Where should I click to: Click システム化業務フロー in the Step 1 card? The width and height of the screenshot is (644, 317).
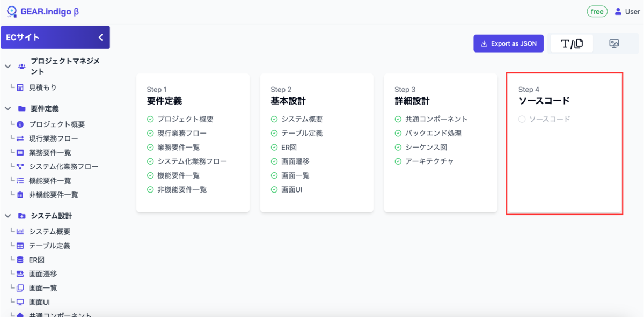[192, 161]
